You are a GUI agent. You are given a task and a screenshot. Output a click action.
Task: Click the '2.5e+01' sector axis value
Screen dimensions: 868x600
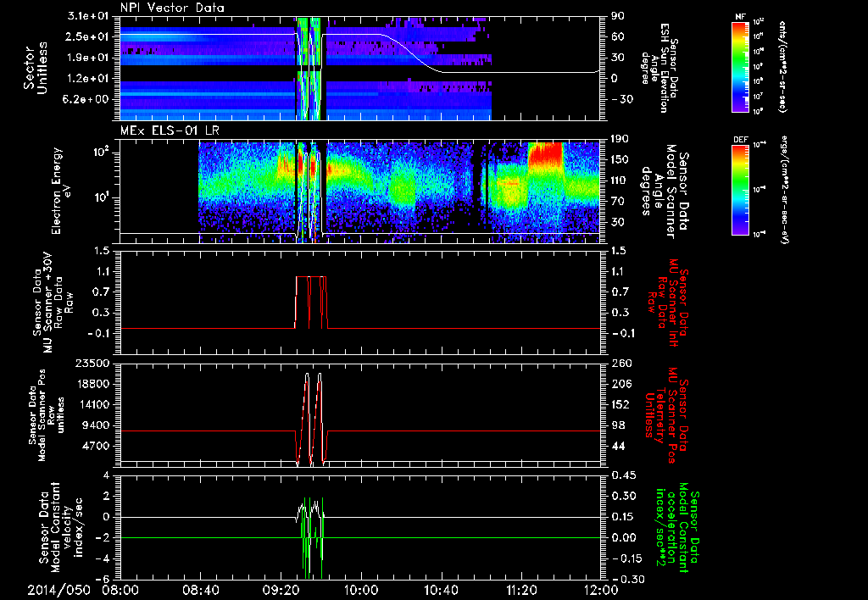tap(89, 36)
